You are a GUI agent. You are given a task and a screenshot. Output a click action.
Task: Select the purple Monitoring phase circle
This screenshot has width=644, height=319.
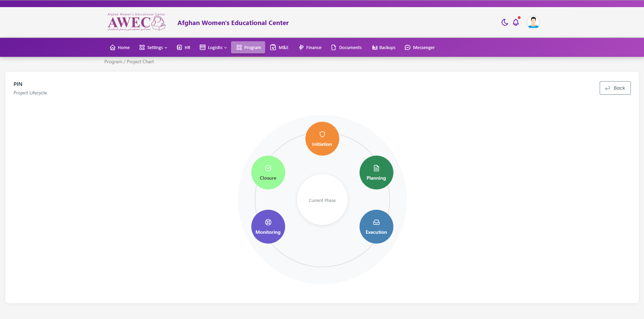(x=268, y=227)
